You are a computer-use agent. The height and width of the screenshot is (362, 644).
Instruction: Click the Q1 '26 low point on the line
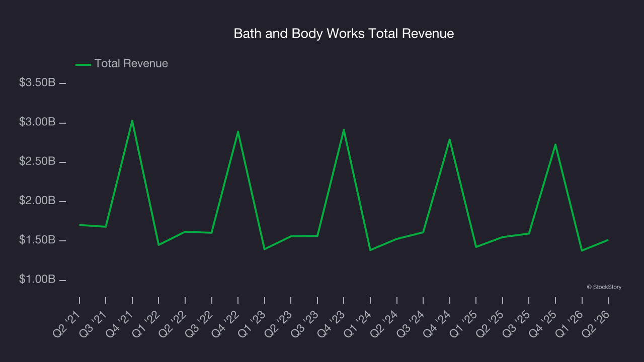coord(582,250)
